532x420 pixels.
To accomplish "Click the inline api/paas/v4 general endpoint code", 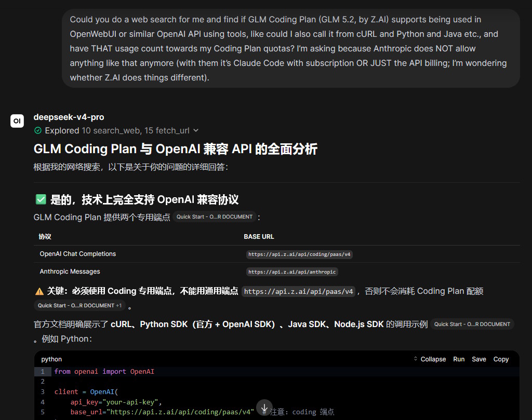I will tap(298, 292).
